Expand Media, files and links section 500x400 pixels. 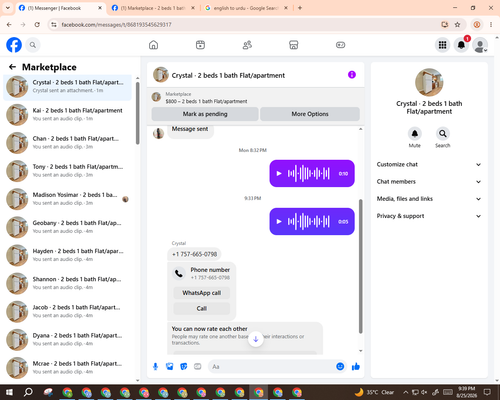429,199
